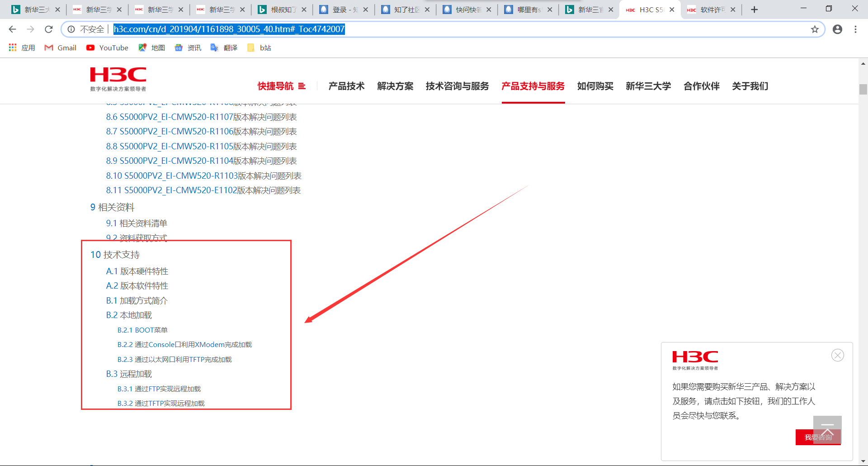Open the 新华三大学 menu

(x=649, y=86)
